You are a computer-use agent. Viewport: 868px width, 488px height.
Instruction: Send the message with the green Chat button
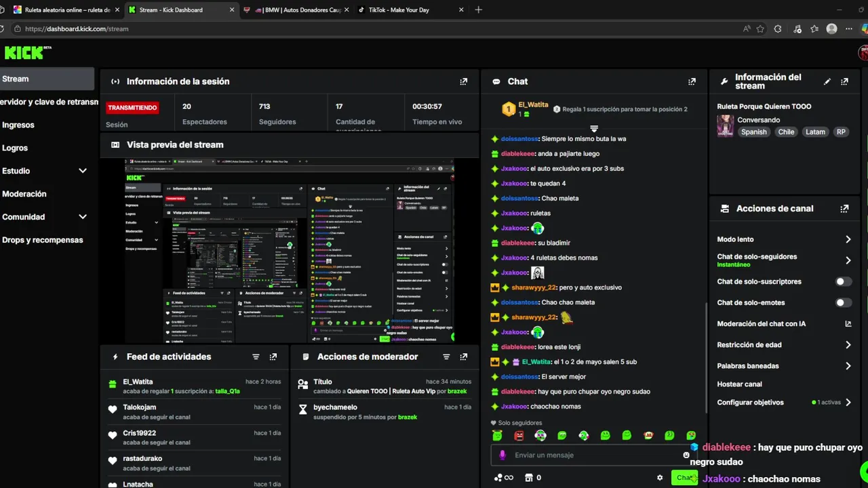pyautogui.click(x=684, y=478)
